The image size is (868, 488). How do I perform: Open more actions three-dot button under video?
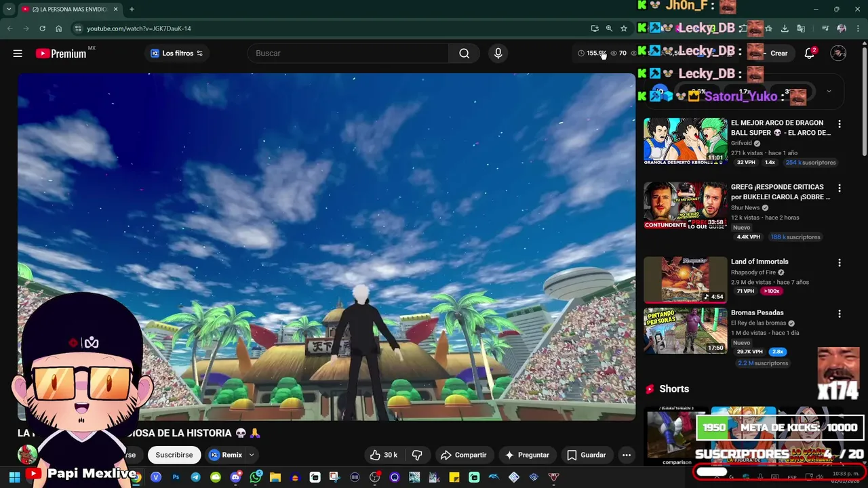627,455
